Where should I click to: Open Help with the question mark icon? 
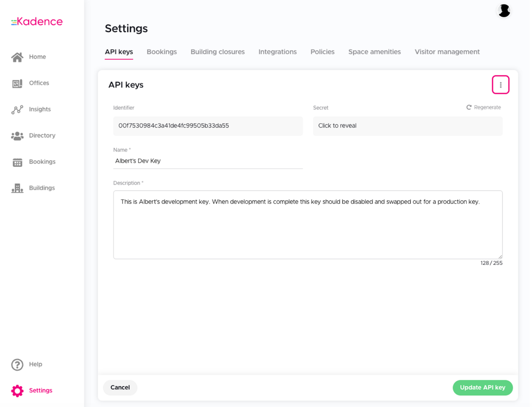[17, 365]
